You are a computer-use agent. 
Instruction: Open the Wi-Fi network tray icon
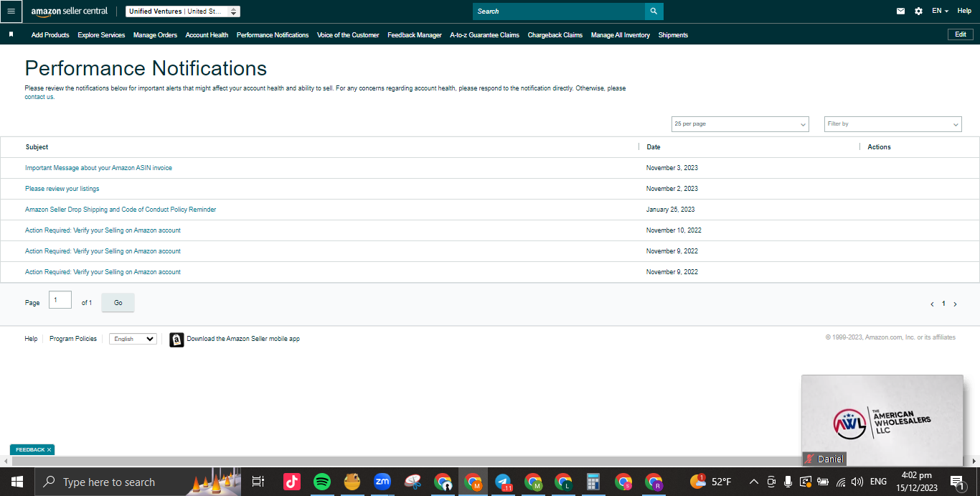tap(841, 482)
